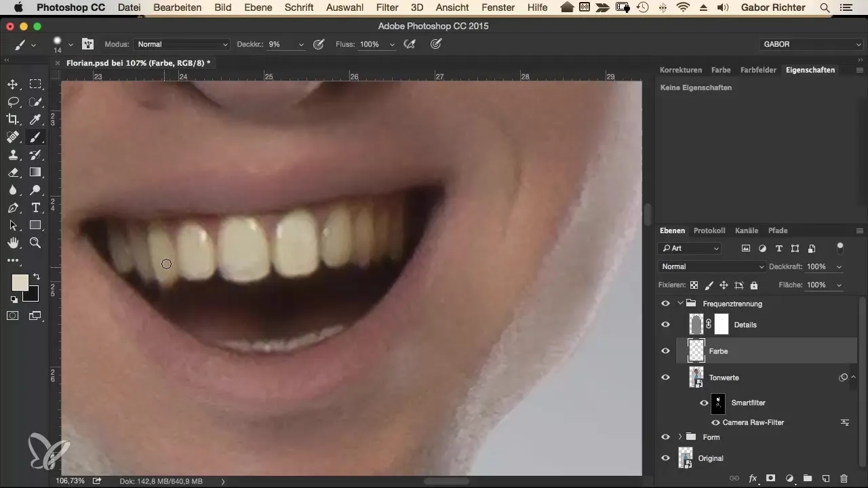Open the Ebene menu
Screen dimensions: 868x488
click(258, 7)
